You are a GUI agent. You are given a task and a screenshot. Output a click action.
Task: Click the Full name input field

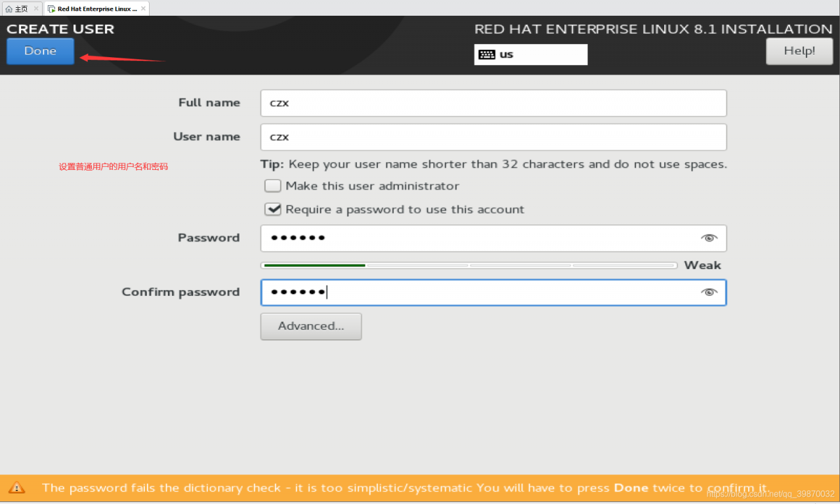pyautogui.click(x=493, y=103)
